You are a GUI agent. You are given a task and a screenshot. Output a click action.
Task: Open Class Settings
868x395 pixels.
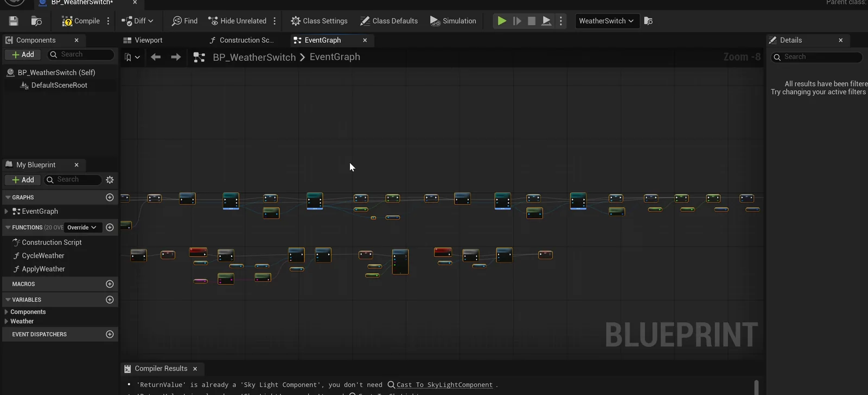[319, 21]
